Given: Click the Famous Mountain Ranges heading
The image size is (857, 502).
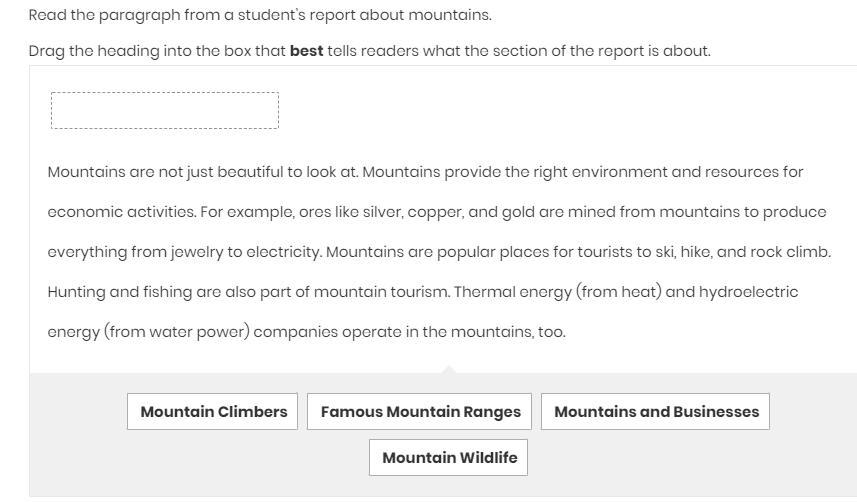Looking at the screenshot, I should click(x=420, y=412).
